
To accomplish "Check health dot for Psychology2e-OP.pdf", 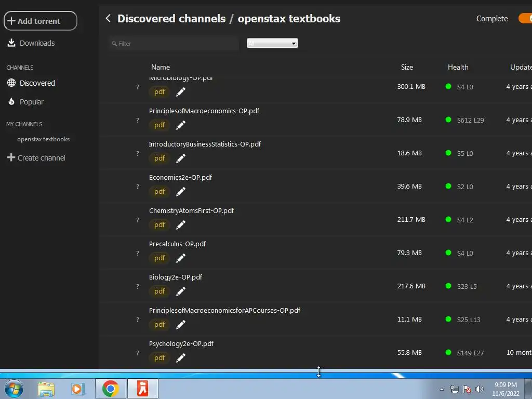I will point(448,353).
